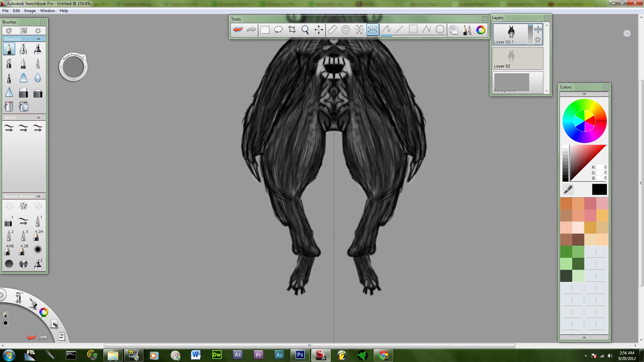Collapse the Bentley Brushes set
The image size is (644, 362).
tap(38, 196)
